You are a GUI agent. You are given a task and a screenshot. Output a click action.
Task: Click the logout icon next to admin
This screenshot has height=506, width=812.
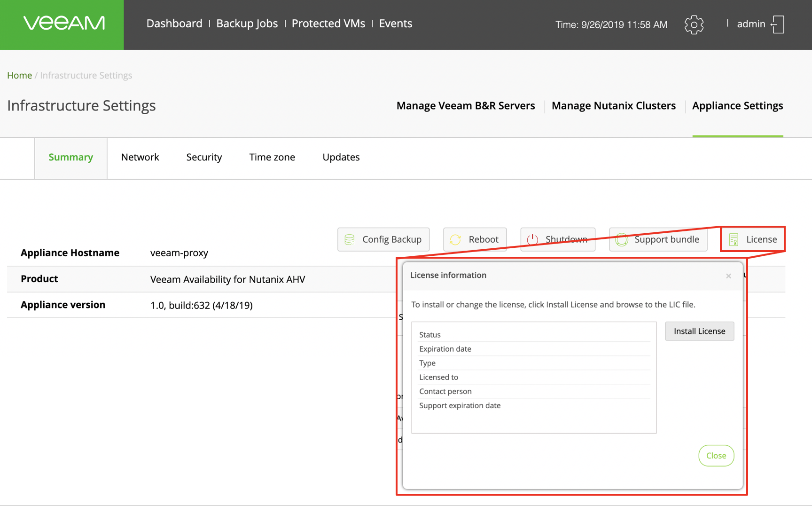click(778, 24)
